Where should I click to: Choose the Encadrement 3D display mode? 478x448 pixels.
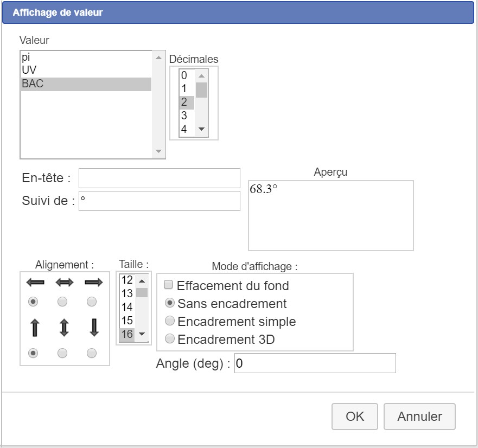pyautogui.click(x=170, y=339)
